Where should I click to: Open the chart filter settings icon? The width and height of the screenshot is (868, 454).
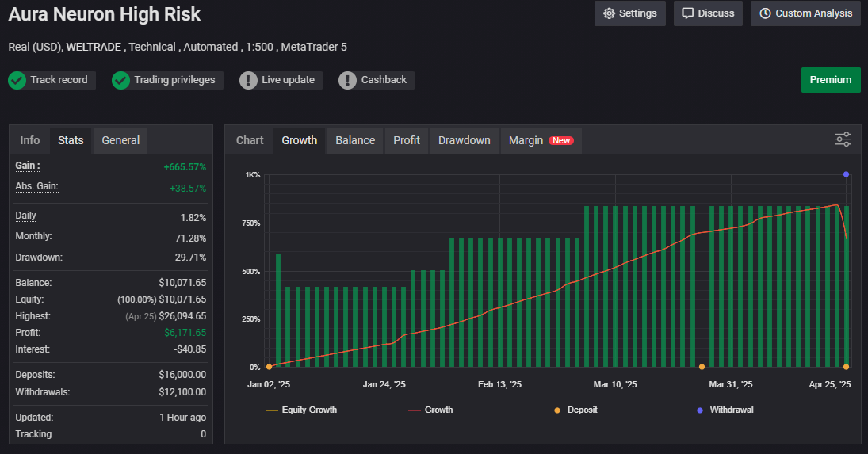coord(843,139)
